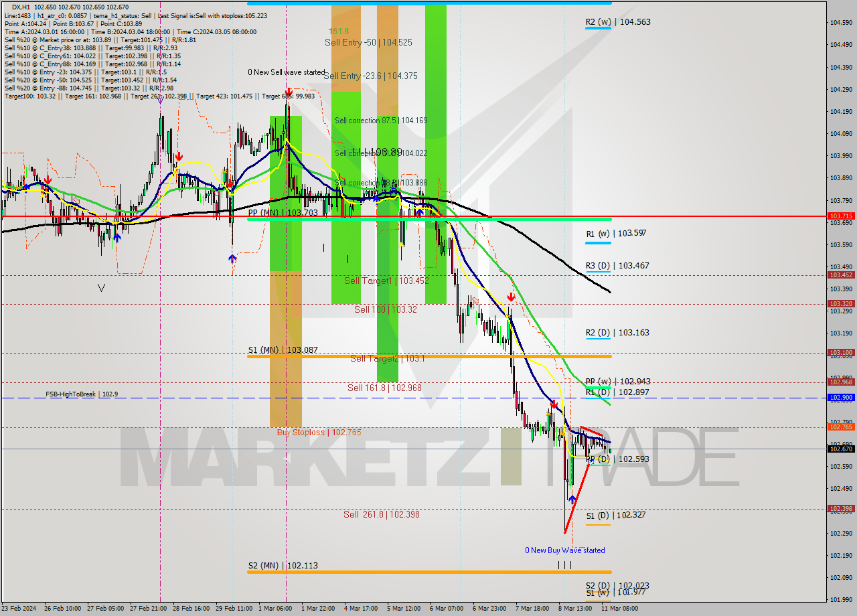Click the 102.398 price tag on axis
The image size is (857, 616).
(x=841, y=508)
